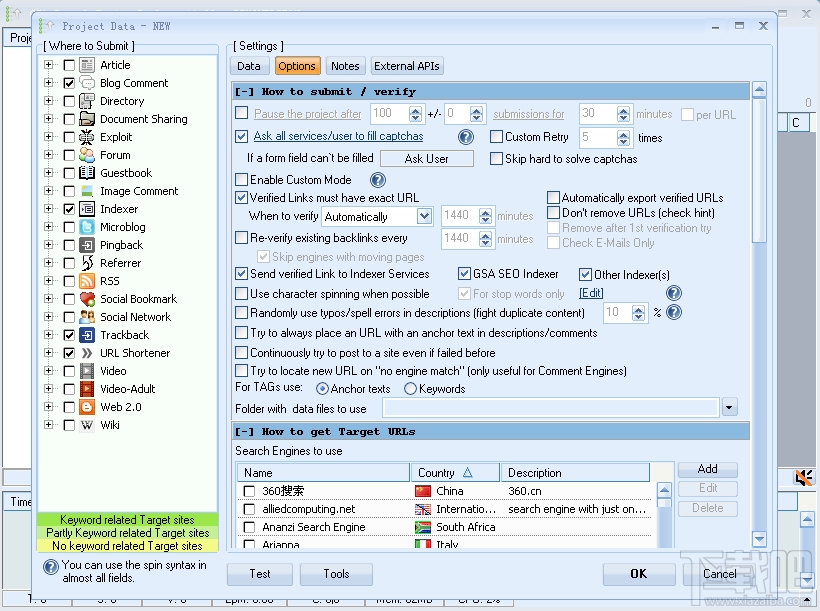820x611 pixels.
Task: Switch to the External APIs tab
Action: click(406, 65)
